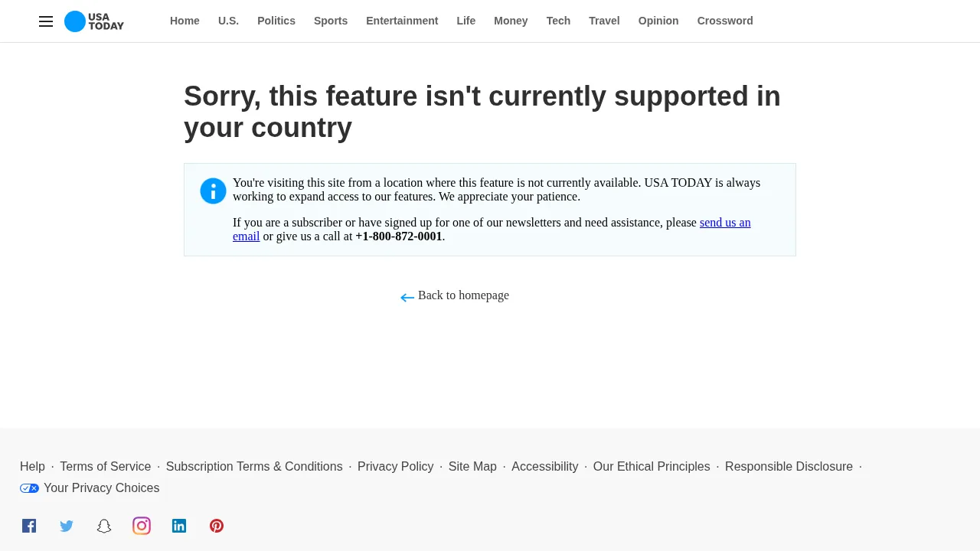Go to the Politics section
Viewport: 980px width, 551px height.
click(x=276, y=21)
